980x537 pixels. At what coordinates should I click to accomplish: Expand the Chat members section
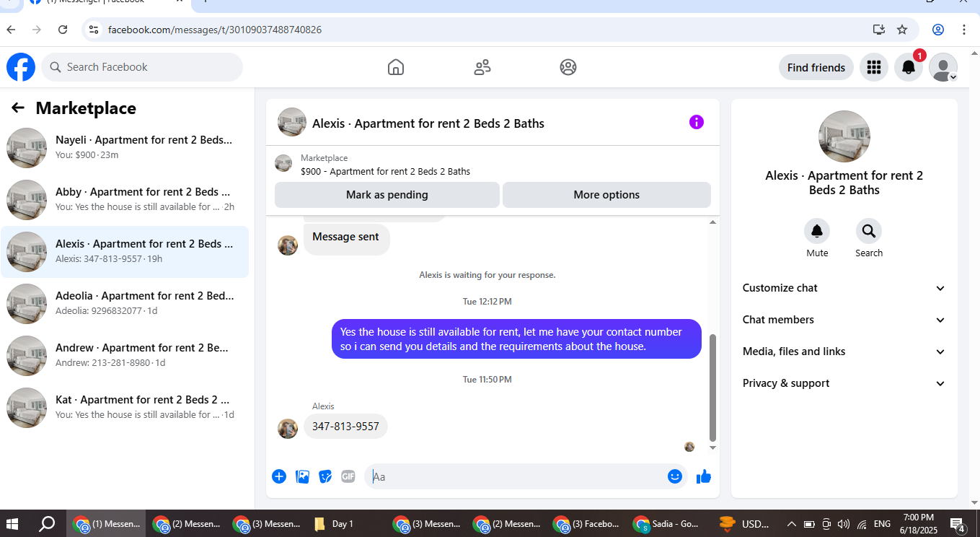pyautogui.click(x=844, y=320)
